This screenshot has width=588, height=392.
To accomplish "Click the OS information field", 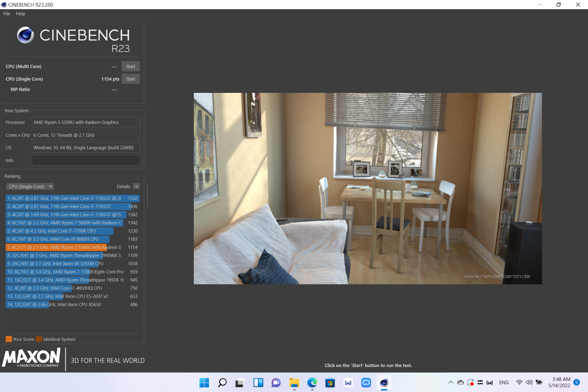I will pos(86,147).
